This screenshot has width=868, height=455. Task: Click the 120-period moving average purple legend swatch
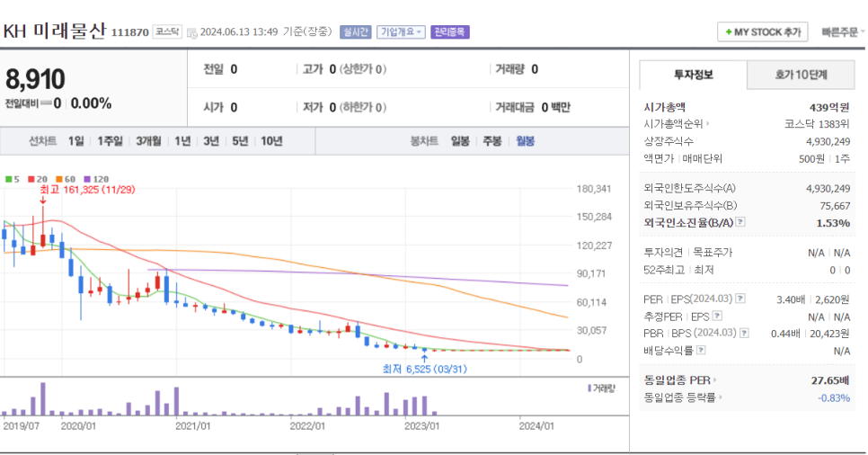pos(87,179)
